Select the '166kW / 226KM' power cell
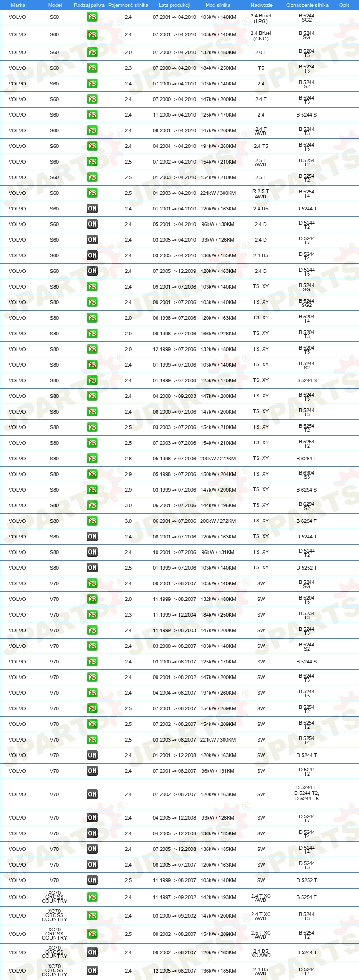The width and height of the screenshot is (359, 980). coord(218,334)
